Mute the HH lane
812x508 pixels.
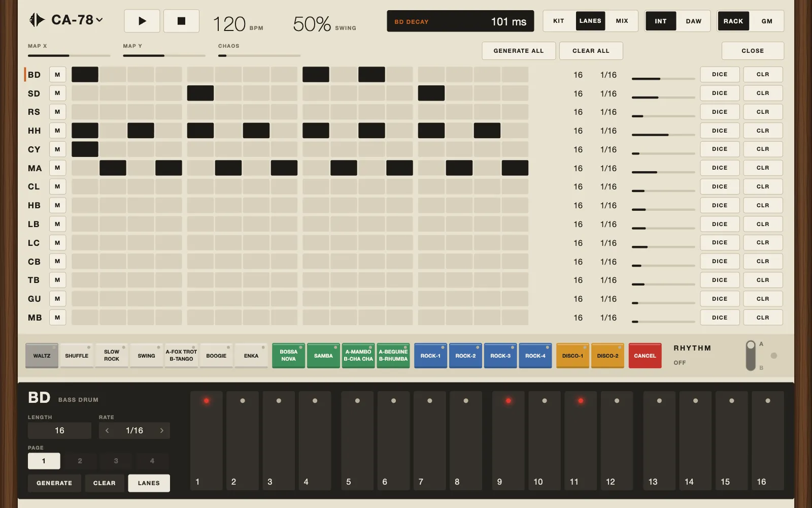(57, 131)
